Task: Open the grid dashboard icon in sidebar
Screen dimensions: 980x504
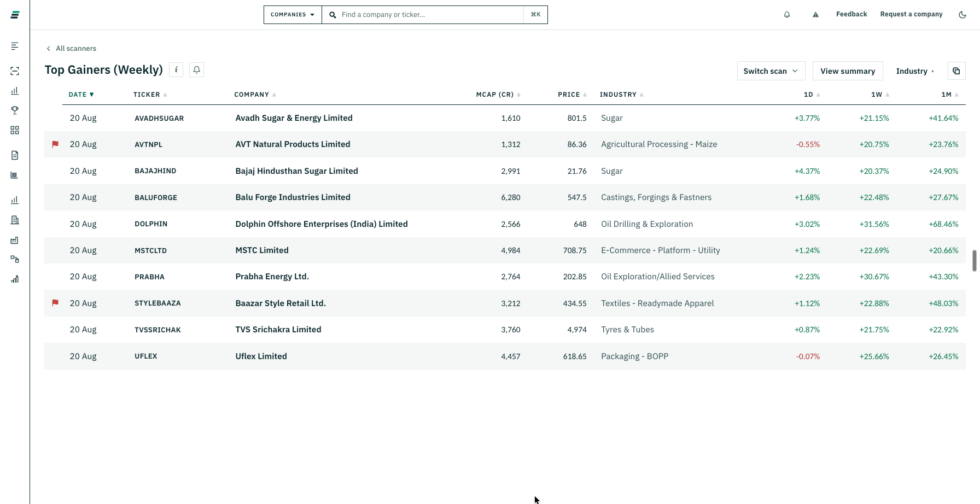Action: 15,130
